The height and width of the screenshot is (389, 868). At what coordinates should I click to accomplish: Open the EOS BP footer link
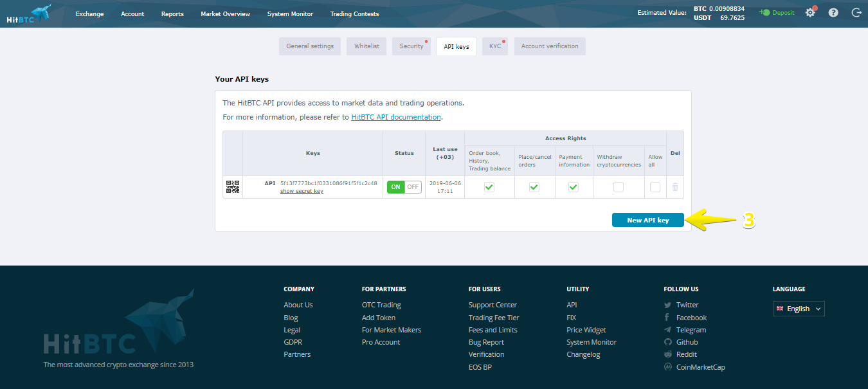[x=480, y=367]
